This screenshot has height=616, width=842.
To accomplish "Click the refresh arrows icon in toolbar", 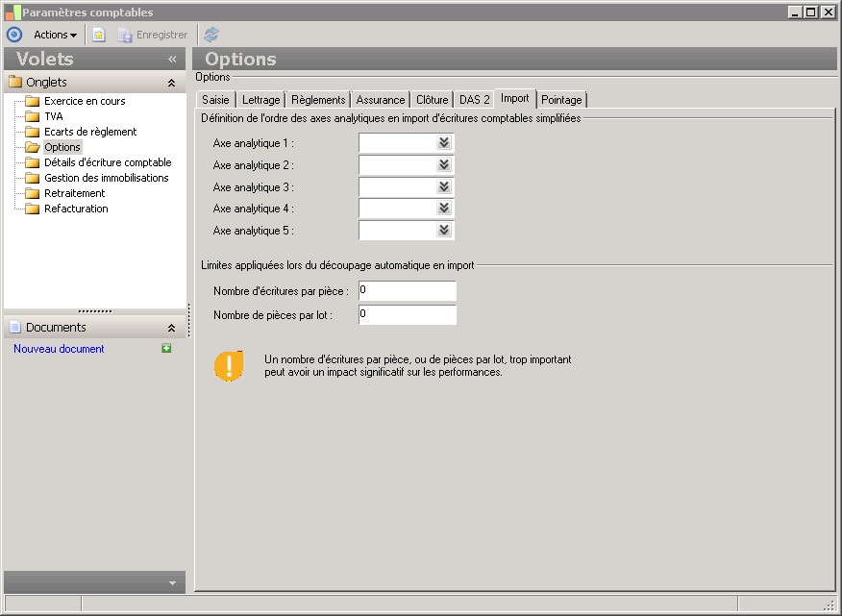I will click(x=211, y=35).
